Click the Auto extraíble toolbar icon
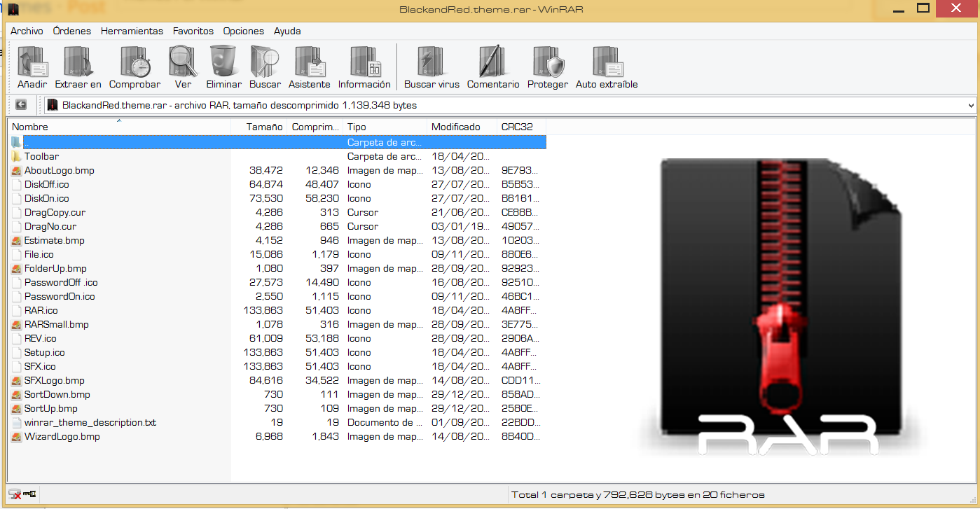Screen dimensions: 980x509 (607, 62)
